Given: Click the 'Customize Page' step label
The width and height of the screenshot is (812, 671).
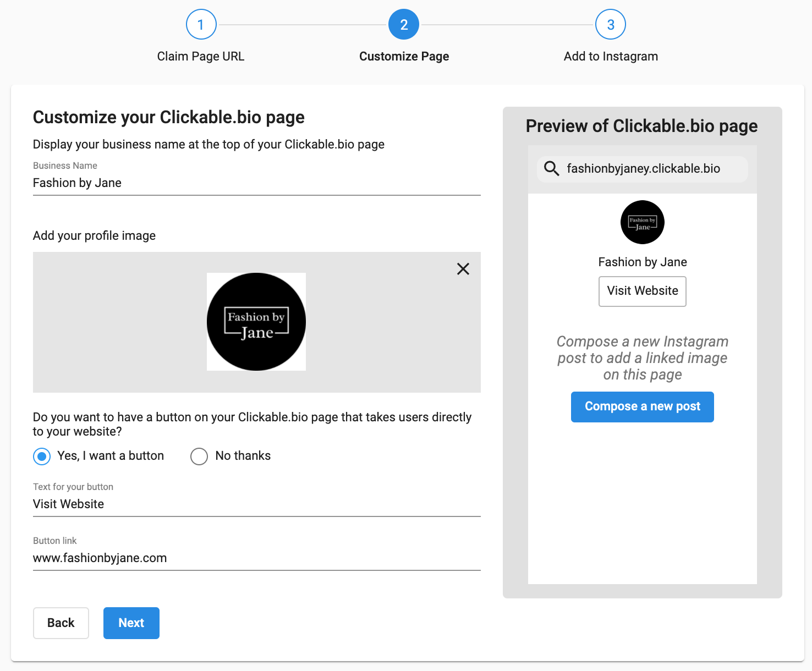Looking at the screenshot, I should click(404, 56).
